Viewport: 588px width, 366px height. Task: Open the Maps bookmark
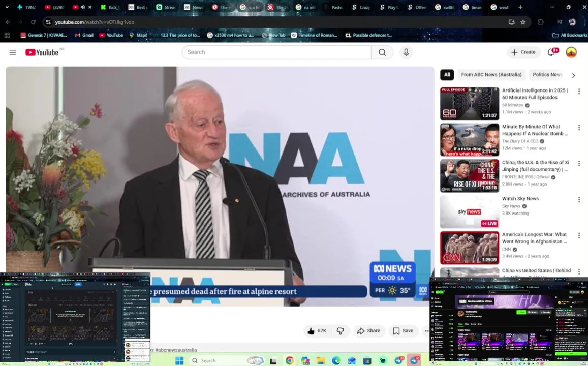click(138, 35)
